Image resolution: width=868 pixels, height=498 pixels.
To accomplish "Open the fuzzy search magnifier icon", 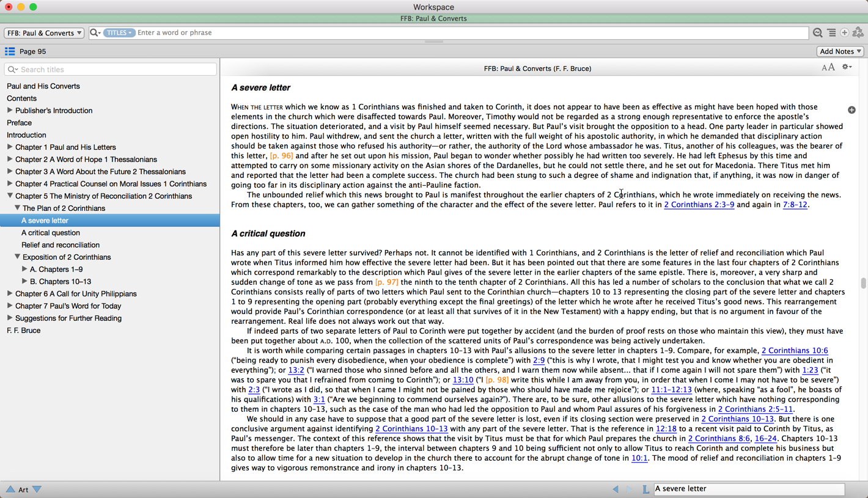I will click(817, 33).
